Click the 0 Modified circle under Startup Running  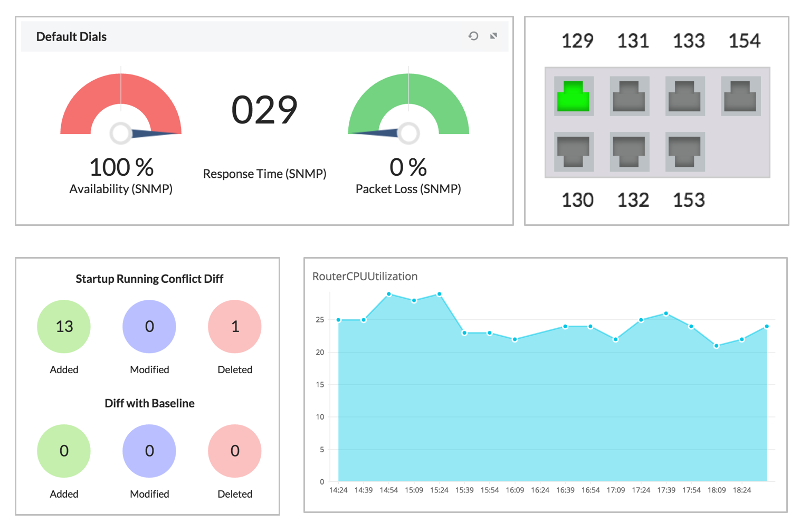[149, 327]
